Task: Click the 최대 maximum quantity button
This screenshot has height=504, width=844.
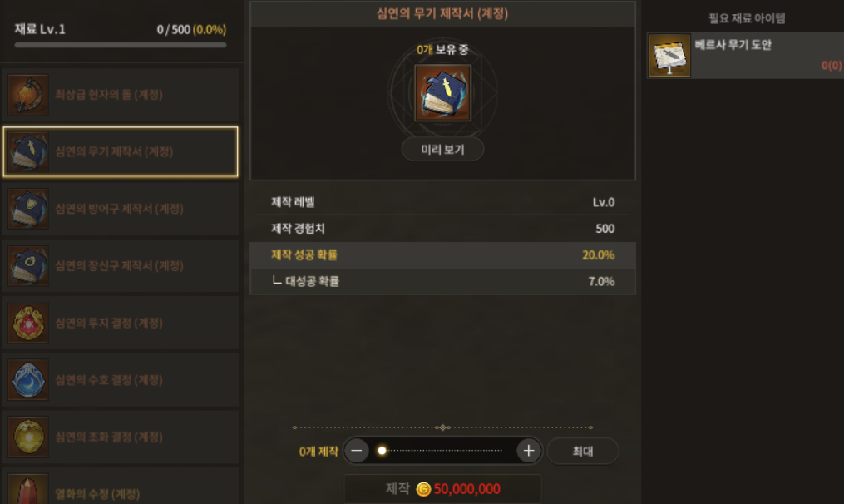Action: [582, 452]
